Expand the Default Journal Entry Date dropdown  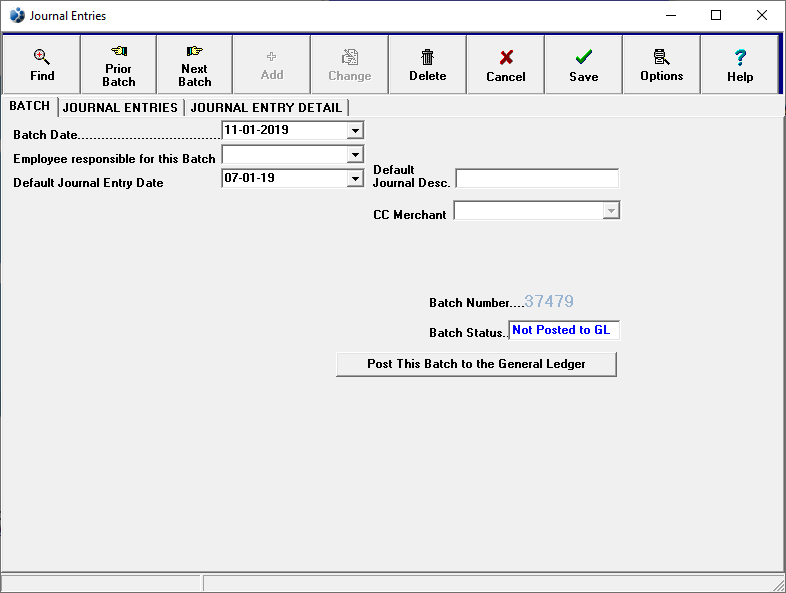point(355,179)
